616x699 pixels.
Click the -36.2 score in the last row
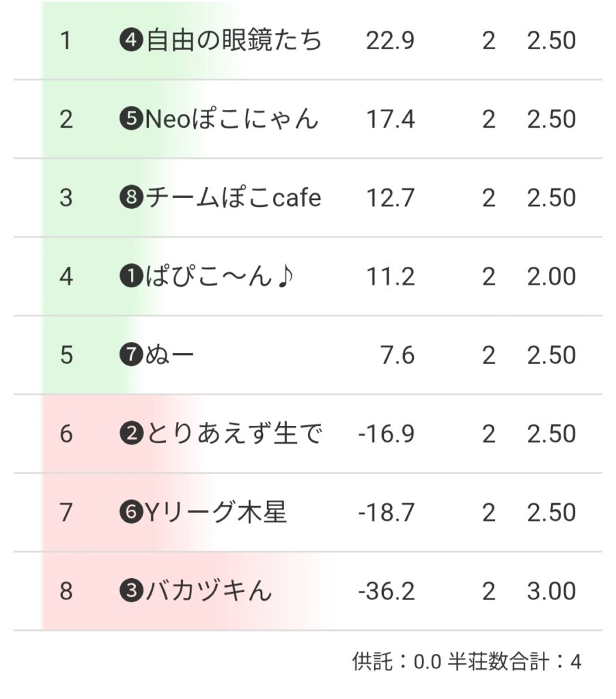pyautogui.click(x=387, y=591)
